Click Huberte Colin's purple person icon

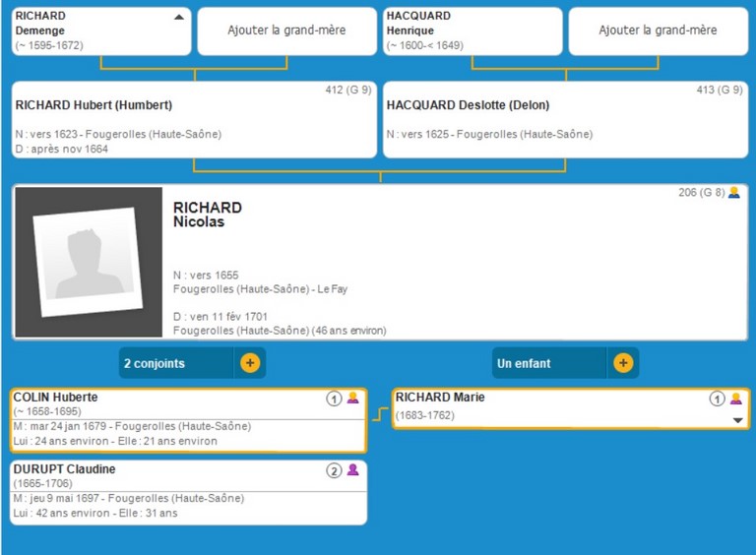coord(352,399)
